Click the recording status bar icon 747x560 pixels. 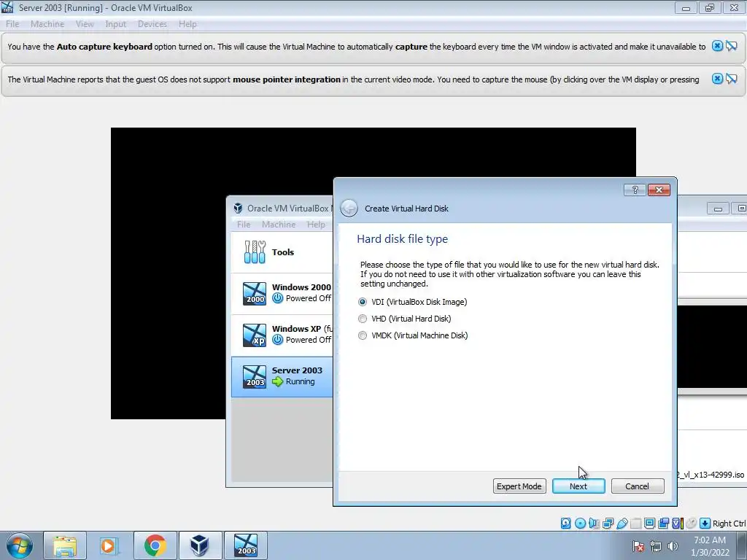[663, 524]
